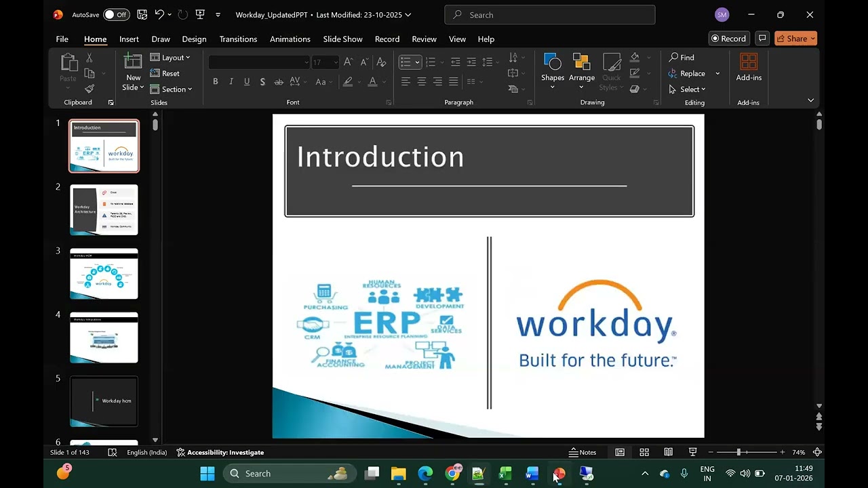Switch to Animations tab
Image resolution: width=868 pixels, height=488 pixels.
(x=290, y=39)
